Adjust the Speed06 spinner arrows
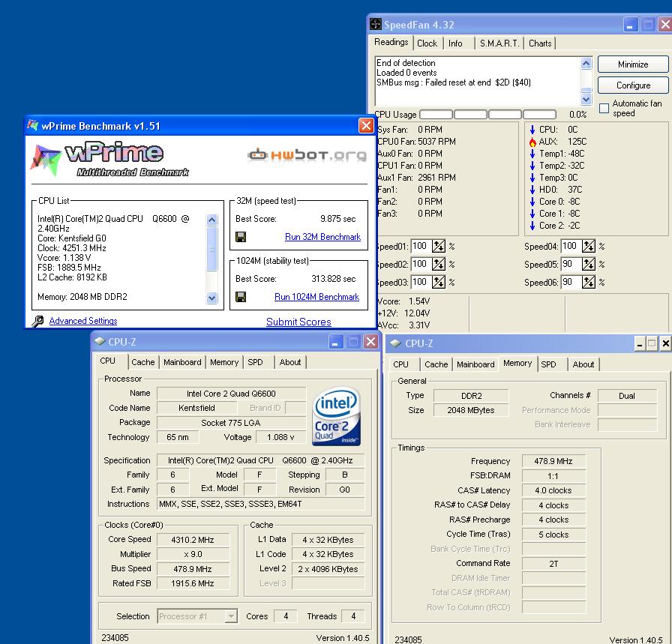 [589, 282]
